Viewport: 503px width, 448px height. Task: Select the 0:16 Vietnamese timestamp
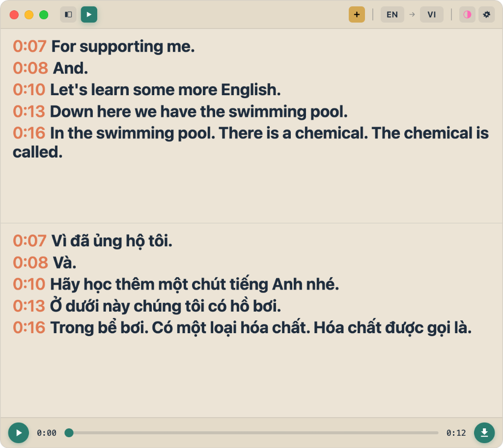(30, 327)
